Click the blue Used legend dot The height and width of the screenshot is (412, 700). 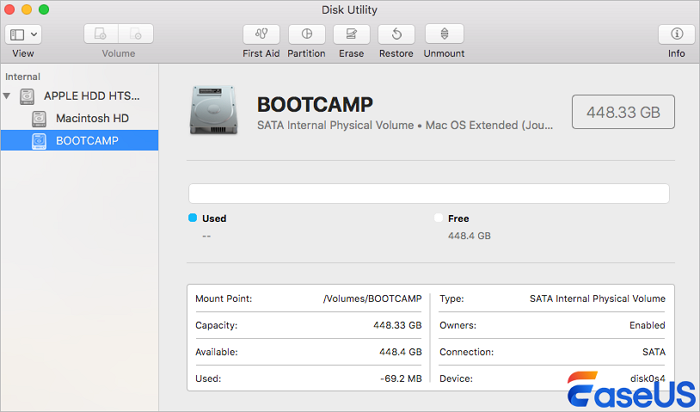point(193,218)
